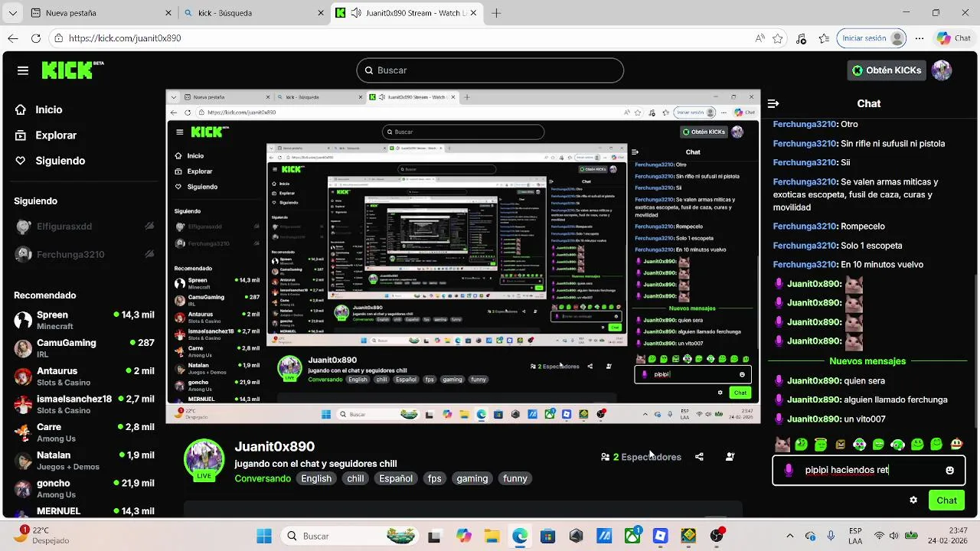The width and height of the screenshot is (980, 551).
Task: Click the Conversando category link
Action: coord(263,478)
